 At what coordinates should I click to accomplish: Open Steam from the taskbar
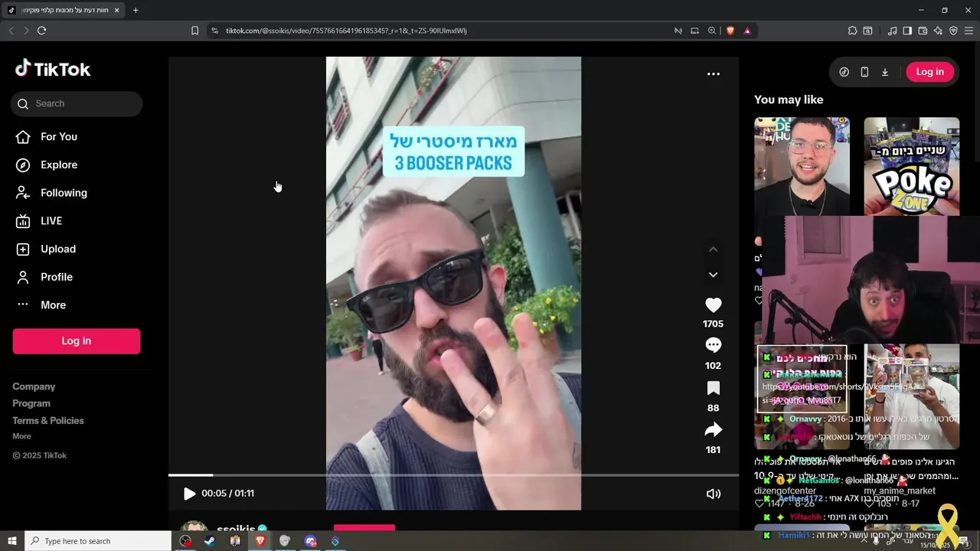(x=210, y=541)
